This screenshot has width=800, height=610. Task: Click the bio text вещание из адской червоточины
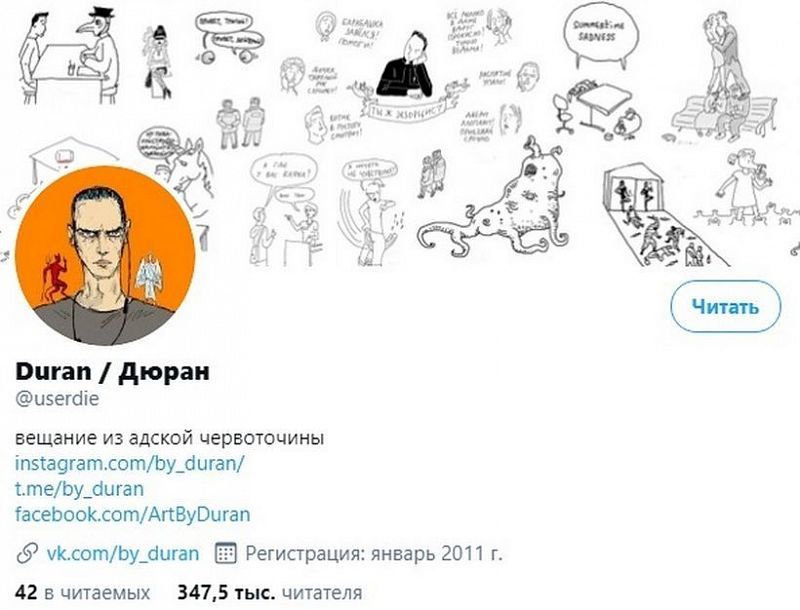click(169, 438)
